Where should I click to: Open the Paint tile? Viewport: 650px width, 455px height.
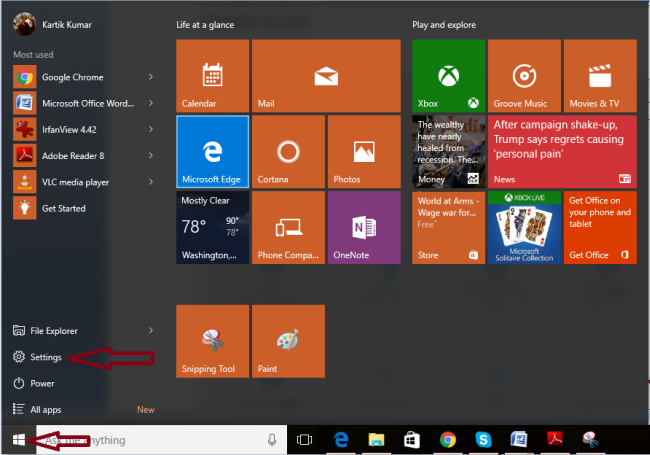click(288, 341)
